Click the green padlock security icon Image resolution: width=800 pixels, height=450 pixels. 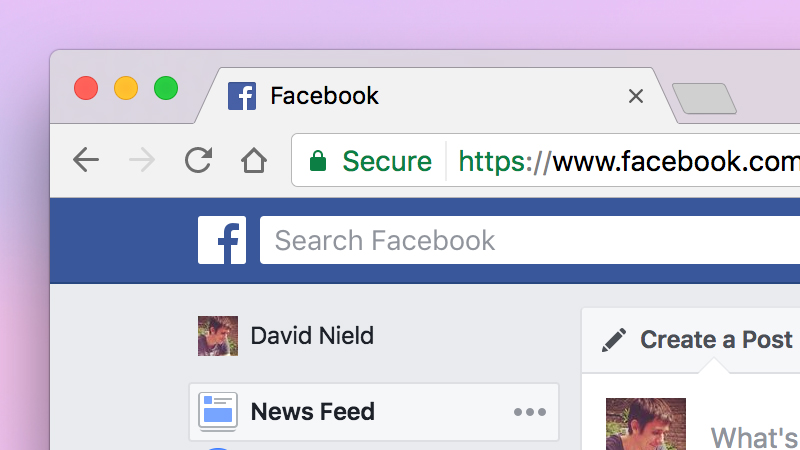click(x=318, y=161)
